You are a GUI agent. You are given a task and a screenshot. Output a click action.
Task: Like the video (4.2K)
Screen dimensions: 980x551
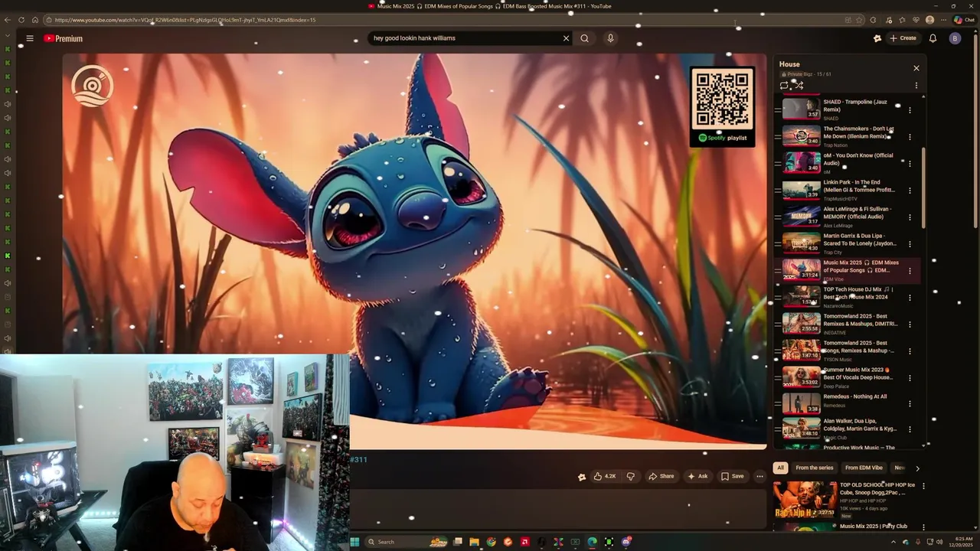605,476
